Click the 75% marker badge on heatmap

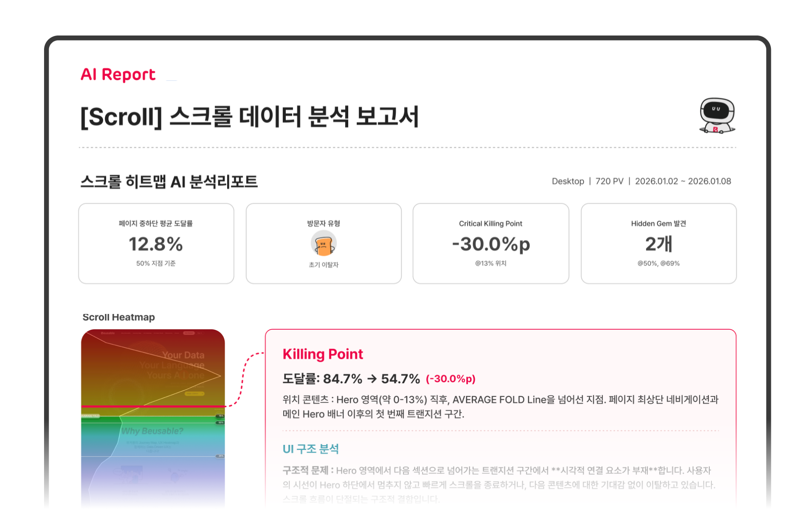pos(220,416)
